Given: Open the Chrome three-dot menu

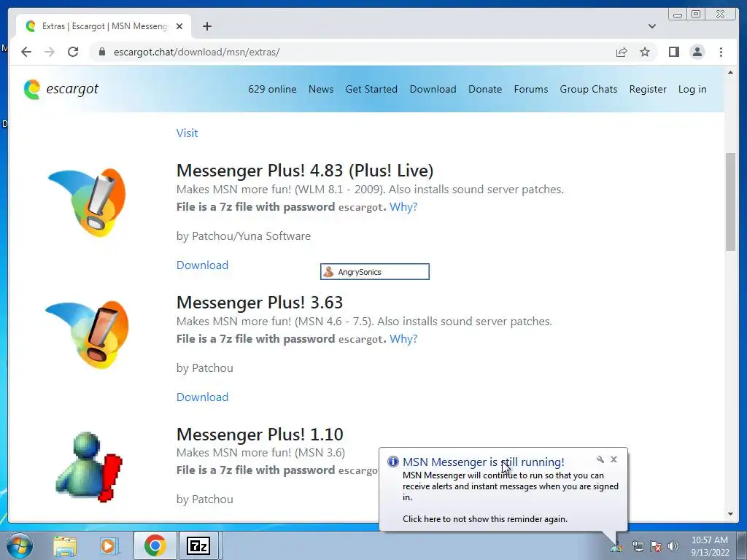Looking at the screenshot, I should [721, 52].
